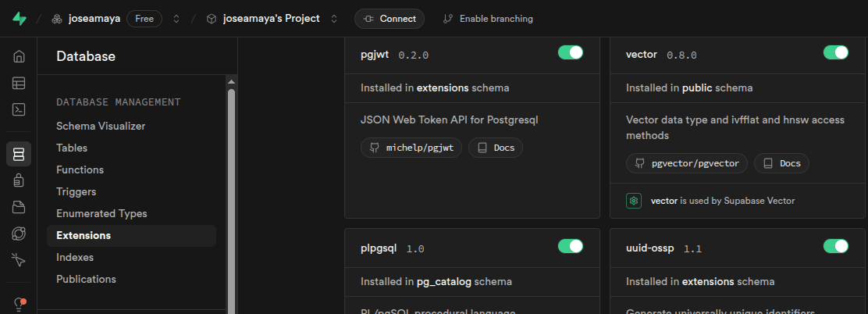This screenshot has height=314, width=868.
Task: Open Realtime from the sidebar cursor icon
Action: pyautogui.click(x=19, y=259)
